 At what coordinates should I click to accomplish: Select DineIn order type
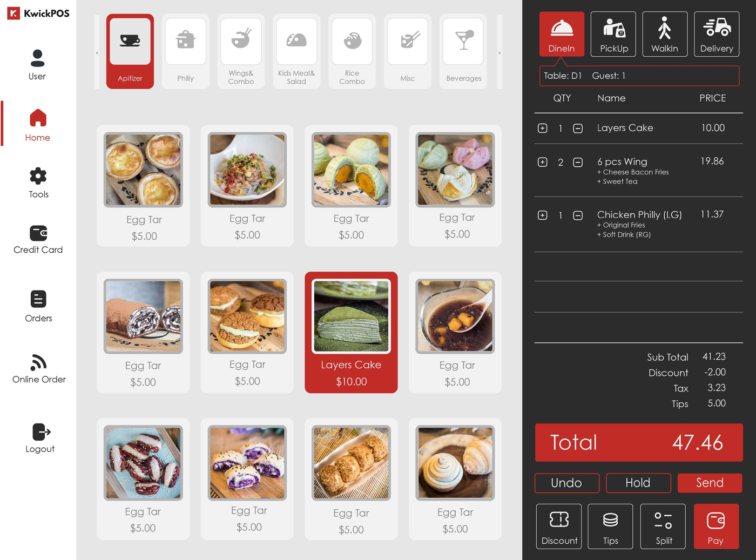pos(562,34)
